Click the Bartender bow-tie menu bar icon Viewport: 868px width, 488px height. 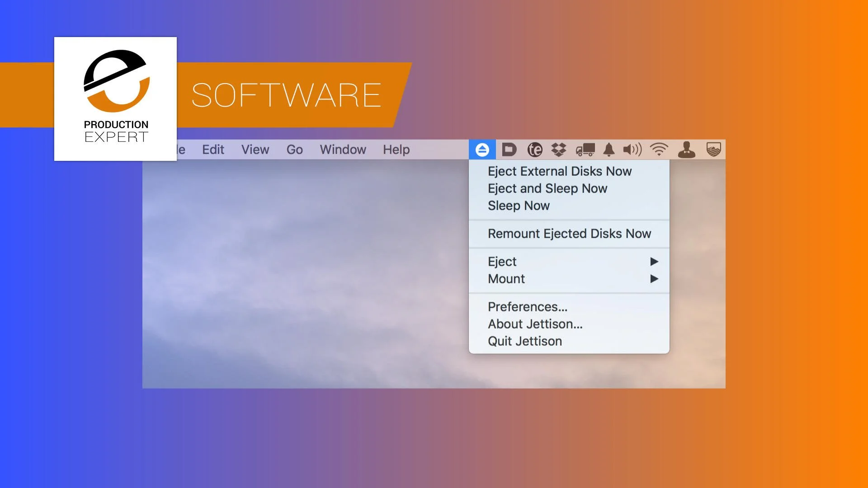point(687,149)
